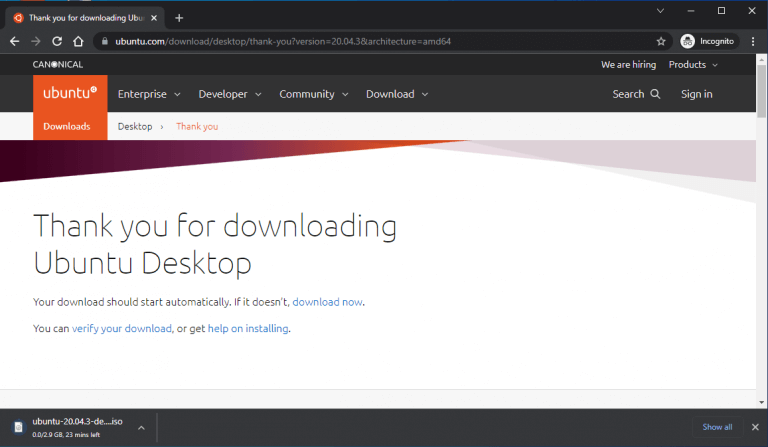This screenshot has height=447, width=768.
Task: Click 'Show all' downloads button
Action: point(717,427)
